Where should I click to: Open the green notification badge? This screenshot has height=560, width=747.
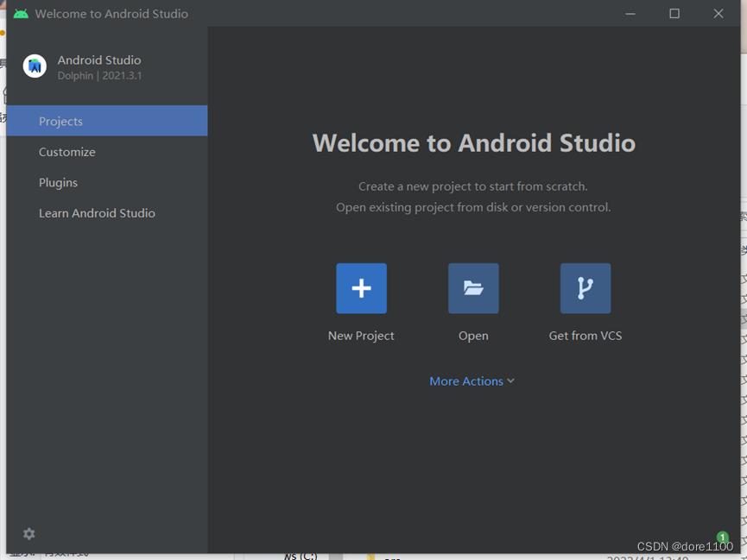click(722, 538)
